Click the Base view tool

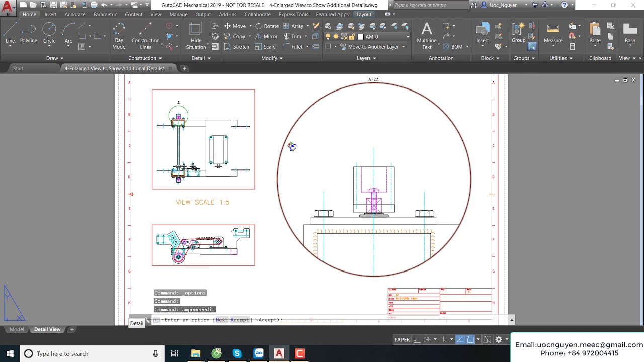click(x=630, y=33)
